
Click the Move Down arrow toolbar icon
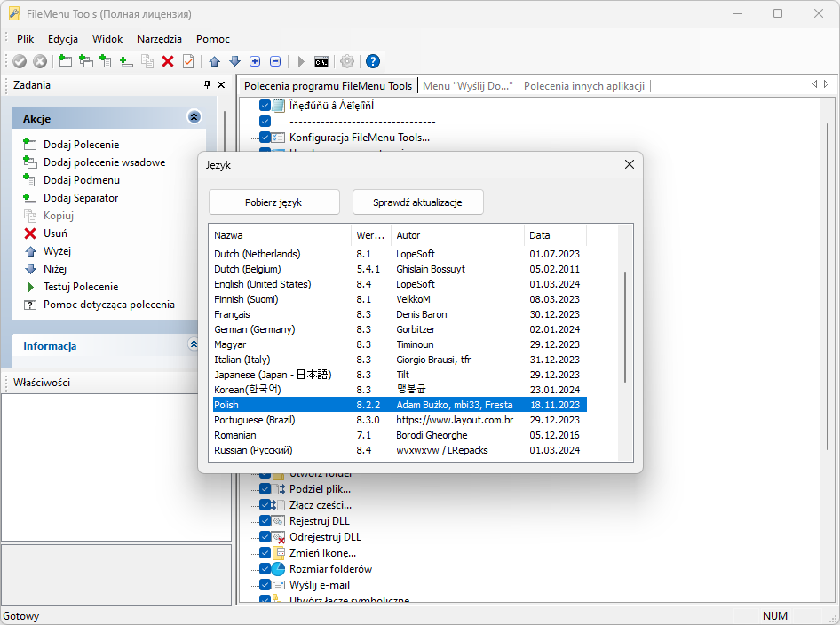point(234,61)
